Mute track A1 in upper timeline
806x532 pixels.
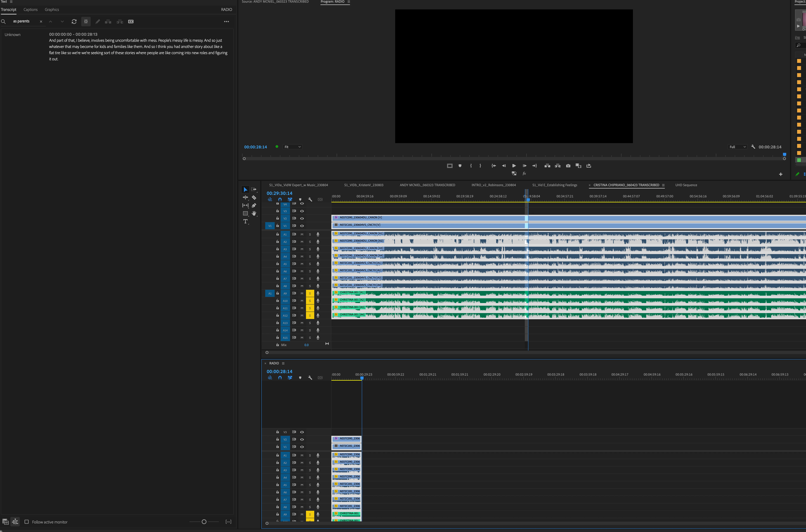pos(302,234)
